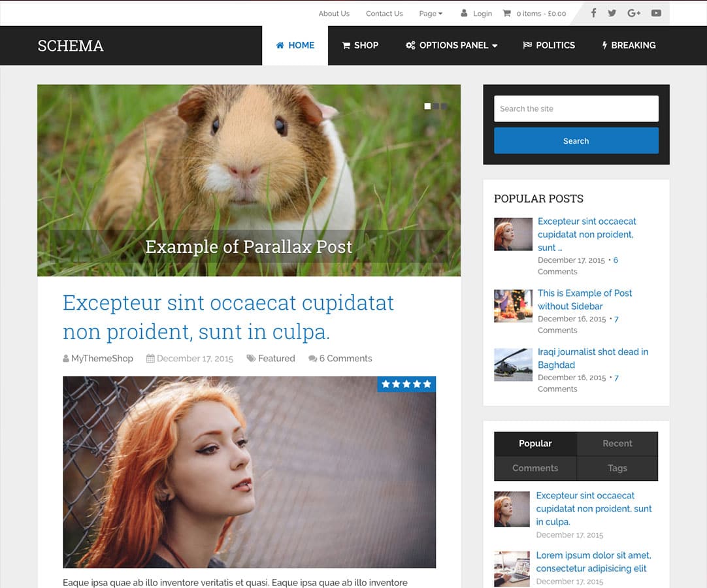This screenshot has height=588, width=707.
Task: Click the Google Plus icon
Action: coord(634,13)
